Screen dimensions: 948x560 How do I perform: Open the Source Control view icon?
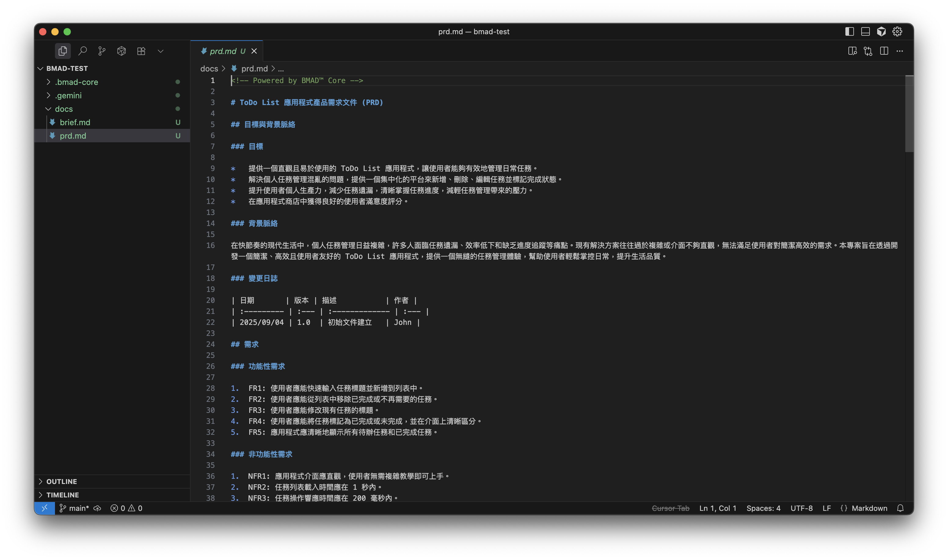102,51
